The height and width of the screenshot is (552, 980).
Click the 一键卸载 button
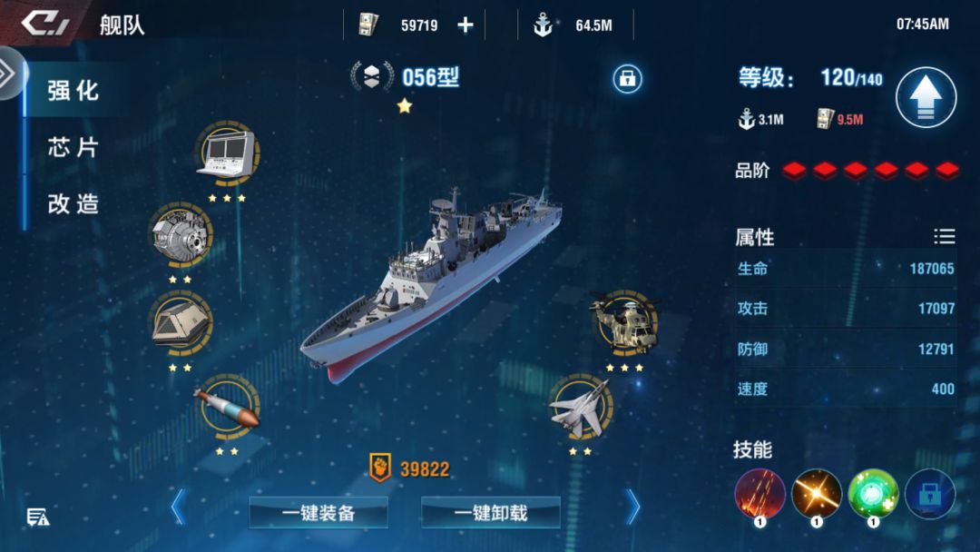[x=491, y=513]
